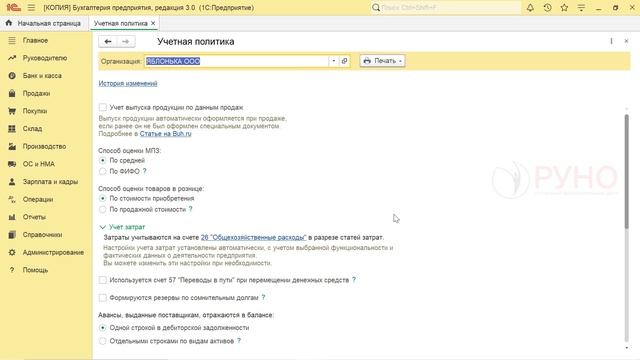The image size is (640, 360).
Task: Click ОС и НМА truck icon
Action: 12,164
